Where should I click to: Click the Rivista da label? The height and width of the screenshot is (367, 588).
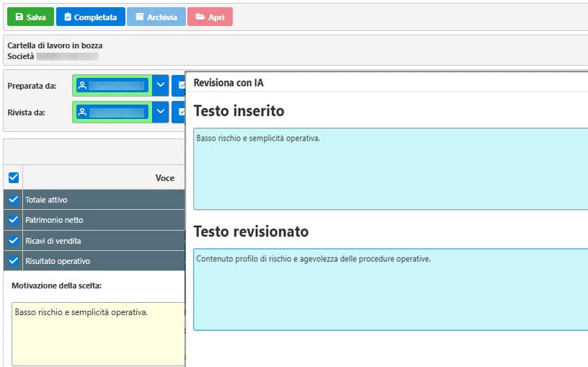coord(26,112)
